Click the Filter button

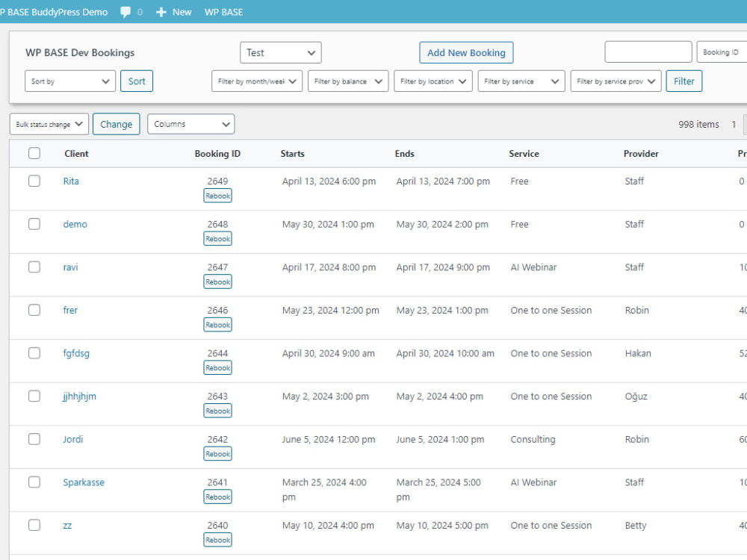(x=684, y=81)
